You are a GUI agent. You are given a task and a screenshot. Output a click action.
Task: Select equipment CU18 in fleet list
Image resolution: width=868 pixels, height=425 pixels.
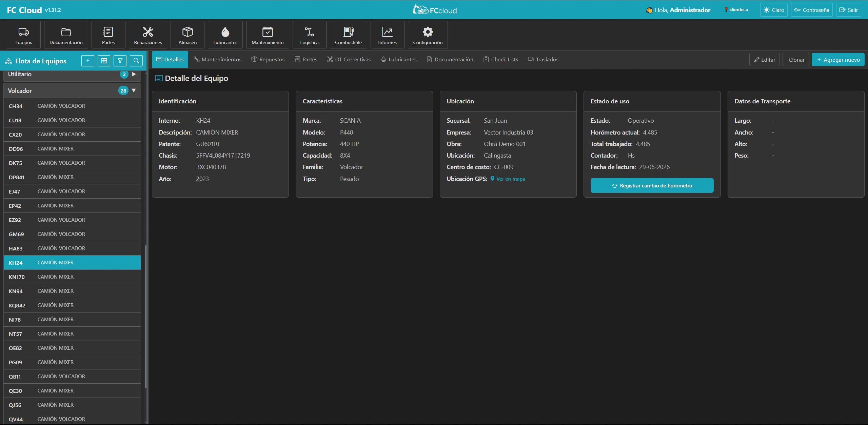pyautogui.click(x=72, y=120)
